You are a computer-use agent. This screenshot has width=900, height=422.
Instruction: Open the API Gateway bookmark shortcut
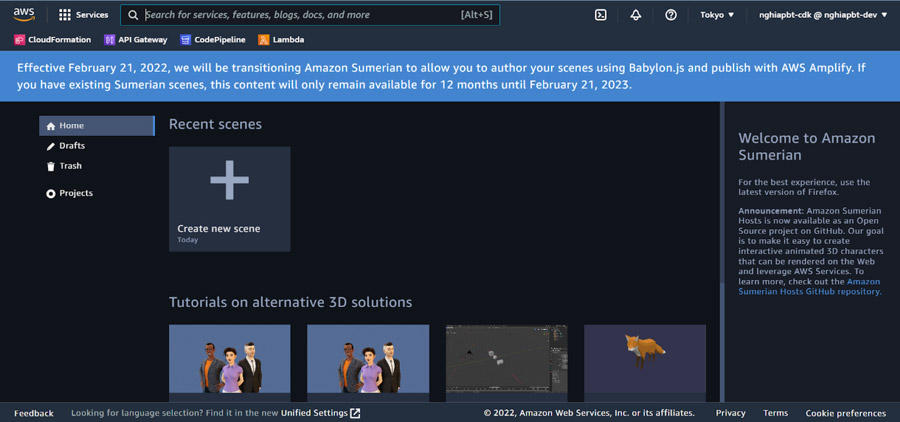click(x=136, y=40)
